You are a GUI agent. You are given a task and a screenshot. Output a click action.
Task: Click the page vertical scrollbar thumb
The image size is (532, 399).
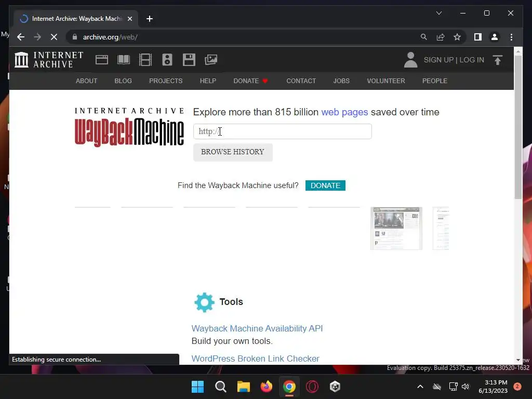point(518,127)
